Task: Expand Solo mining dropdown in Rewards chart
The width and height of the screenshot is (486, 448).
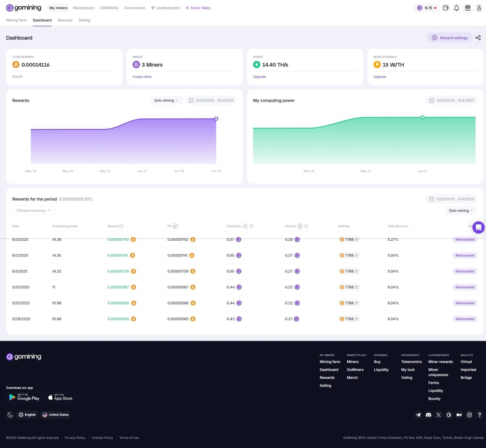Action: tap(166, 100)
